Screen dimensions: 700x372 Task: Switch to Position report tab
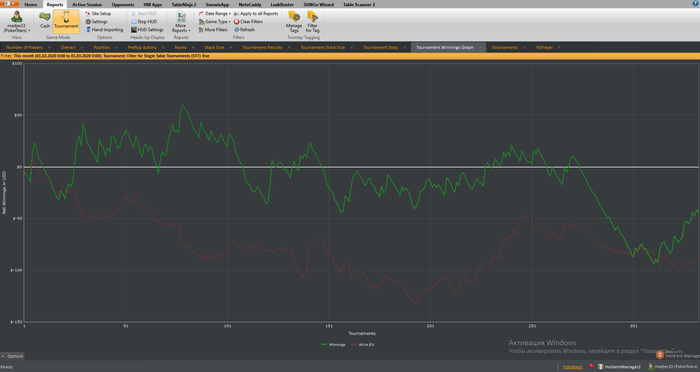click(102, 47)
